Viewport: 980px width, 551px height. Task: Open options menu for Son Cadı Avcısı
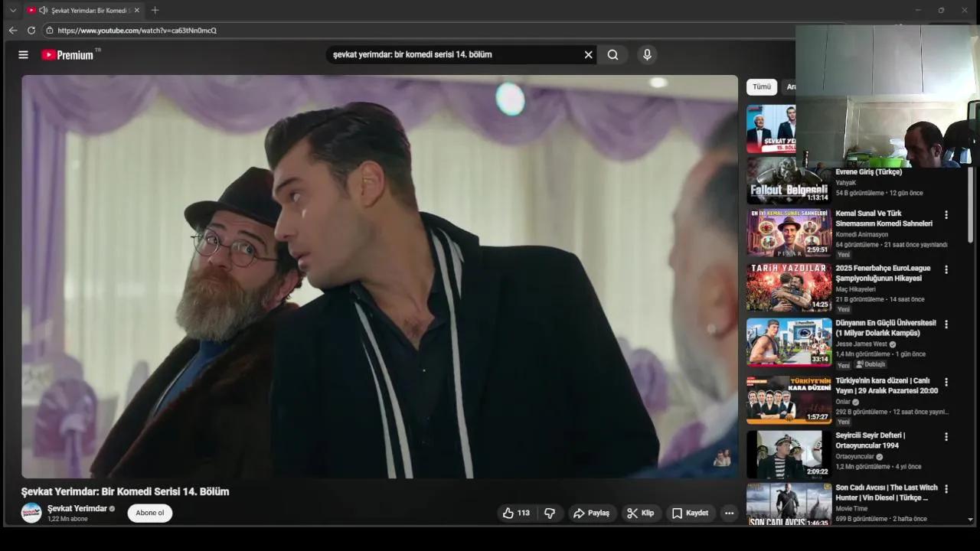point(946,489)
